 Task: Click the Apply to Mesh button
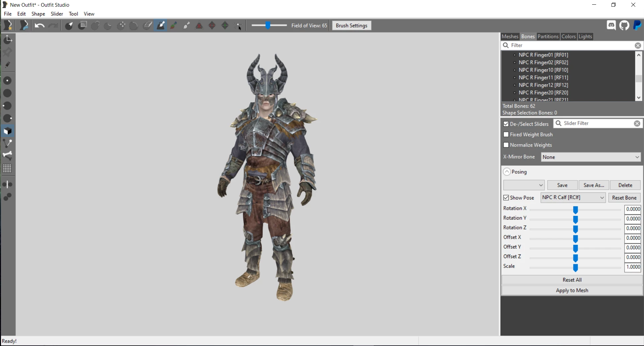(x=572, y=290)
